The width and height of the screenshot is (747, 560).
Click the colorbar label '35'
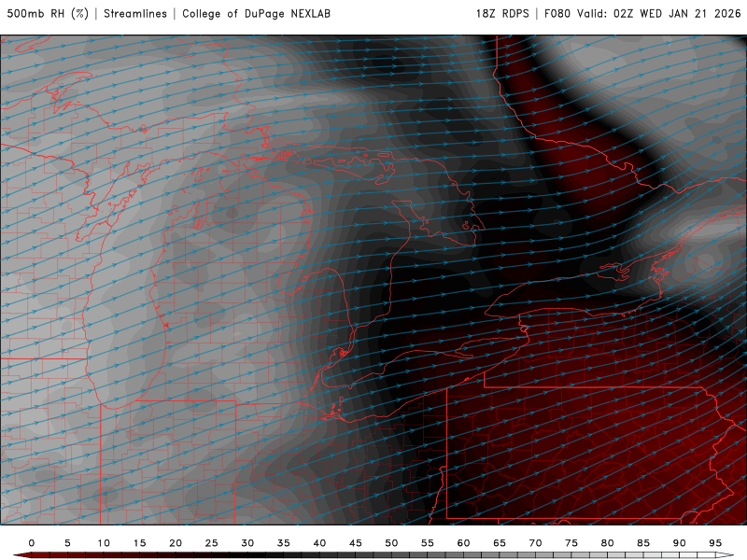(284, 543)
